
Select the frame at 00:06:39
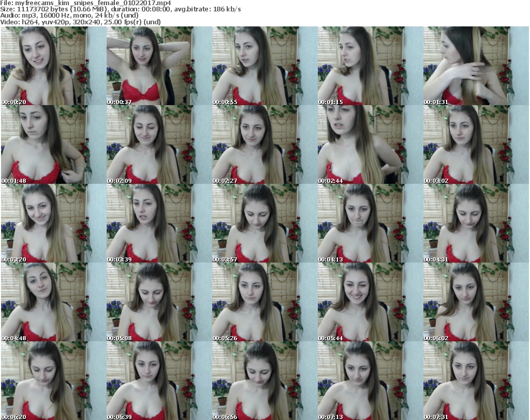(x=159, y=381)
